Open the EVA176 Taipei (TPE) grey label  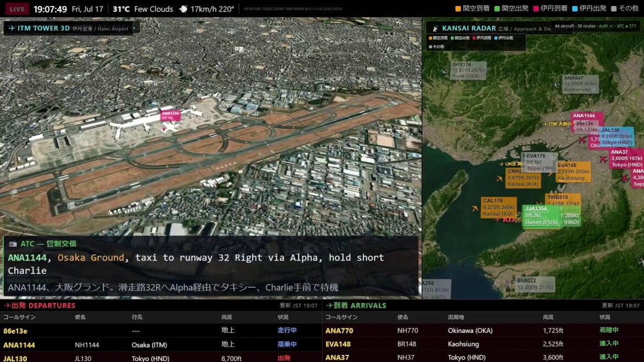(539, 162)
